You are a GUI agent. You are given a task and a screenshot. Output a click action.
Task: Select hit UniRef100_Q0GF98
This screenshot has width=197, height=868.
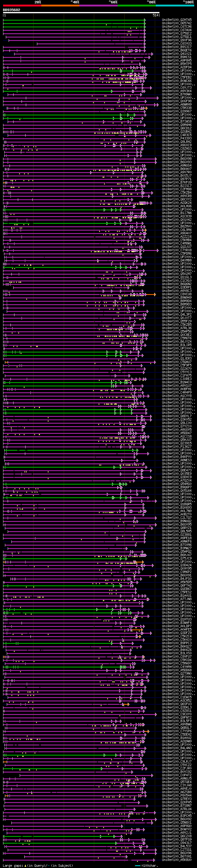(x=177, y=101)
